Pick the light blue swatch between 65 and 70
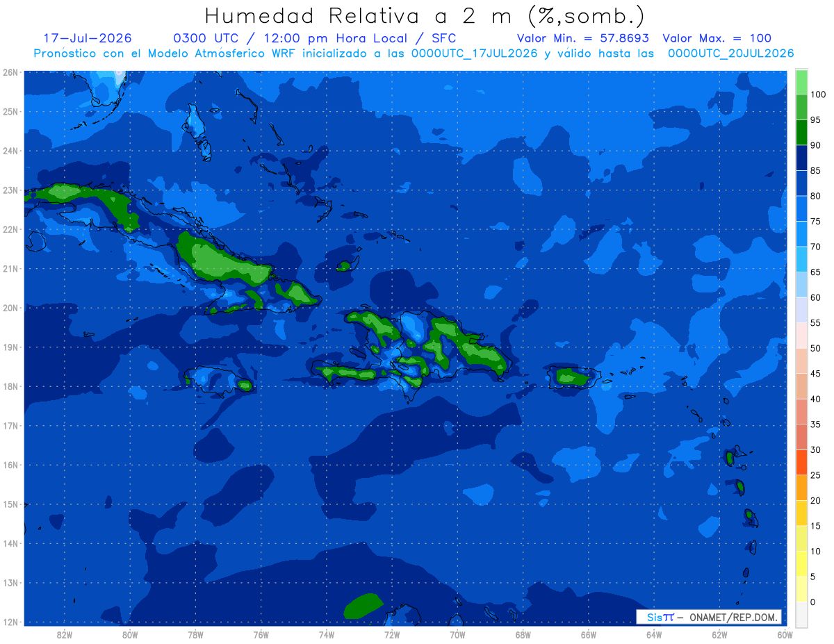Viewport: 834px width, 644px height. (x=801, y=259)
